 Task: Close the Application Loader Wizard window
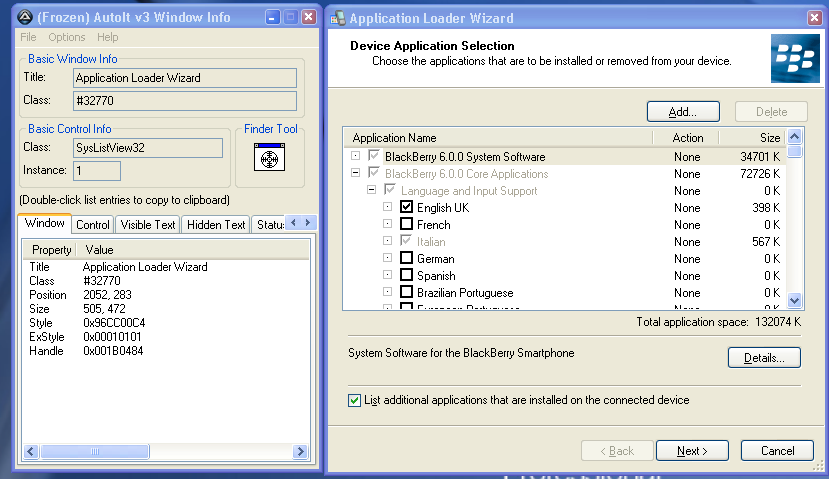[814, 18]
